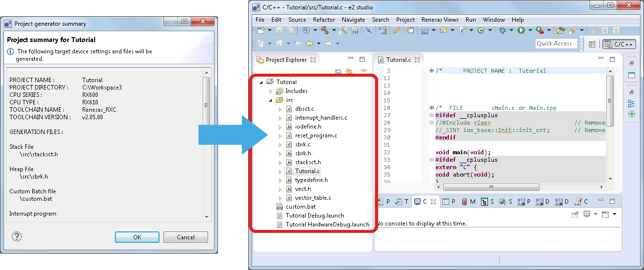Open the Refactor menu
This screenshot has height=270, width=644.
click(x=324, y=20)
